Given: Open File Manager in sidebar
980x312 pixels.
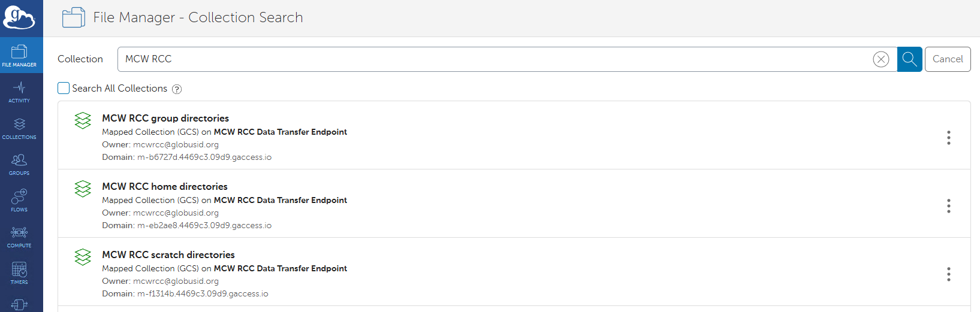Looking at the screenshot, I should (x=21, y=55).
